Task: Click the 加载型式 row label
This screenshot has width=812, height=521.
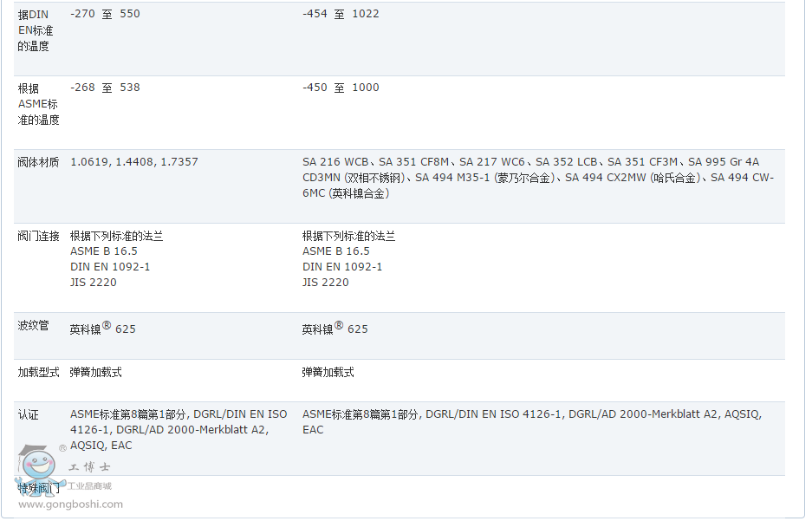Action: coord(39,372)
